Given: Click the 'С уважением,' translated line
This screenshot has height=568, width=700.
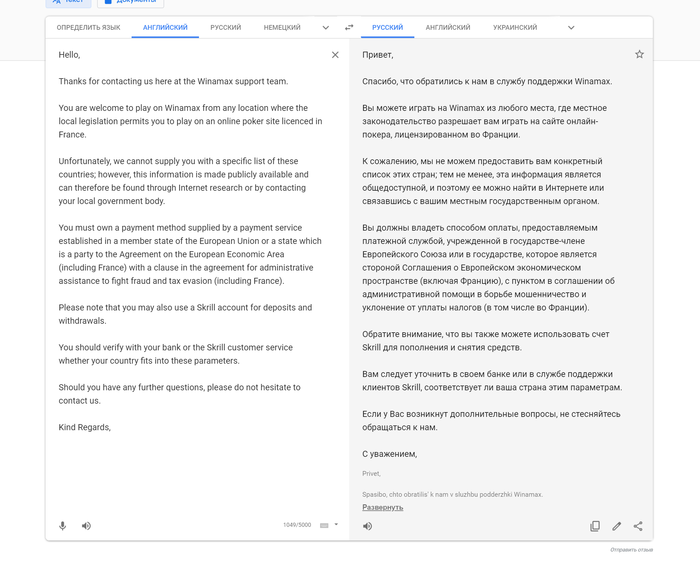Looking at the screenshot, I should (390, 454).
